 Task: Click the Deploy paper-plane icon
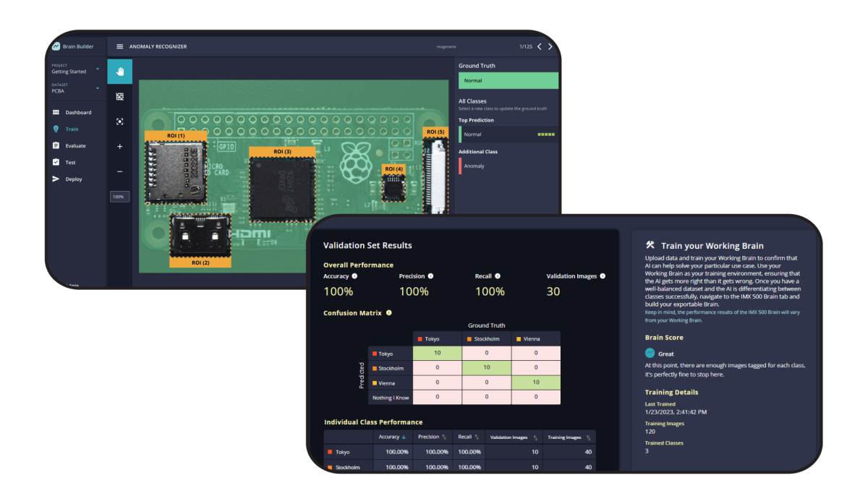[x=56, y=179]
